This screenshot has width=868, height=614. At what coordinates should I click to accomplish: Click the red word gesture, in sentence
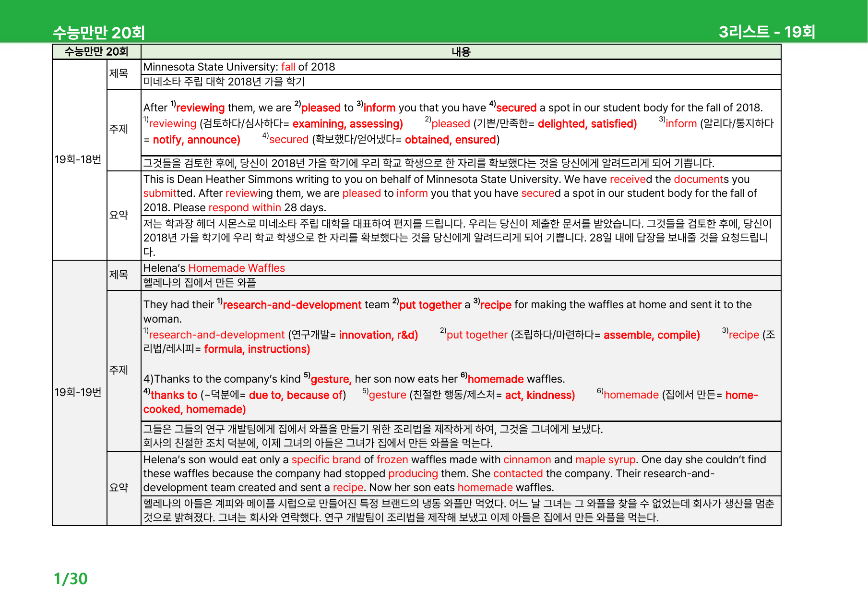[x=331, y=379]
